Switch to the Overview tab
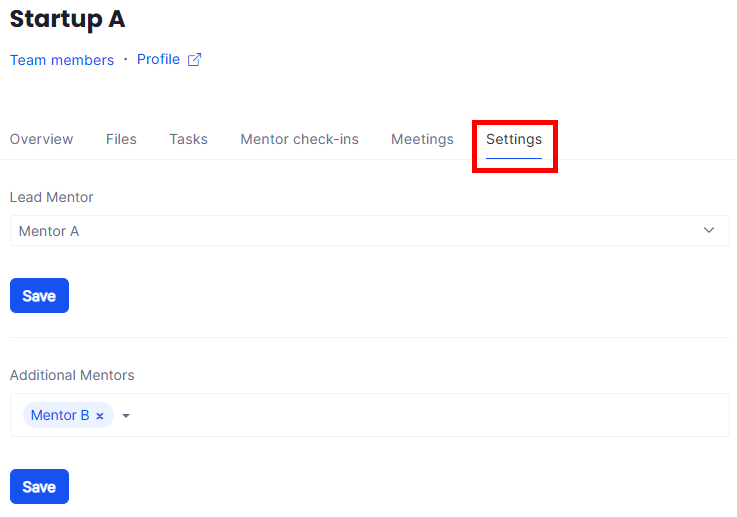 point(41,139)
